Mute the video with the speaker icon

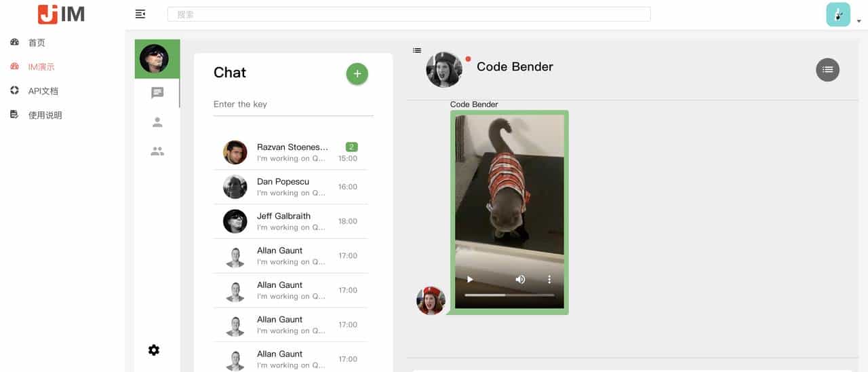520,279
